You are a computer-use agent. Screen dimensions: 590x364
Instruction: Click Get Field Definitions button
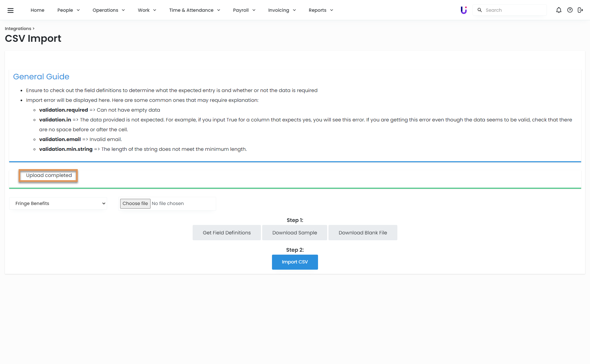227,233
